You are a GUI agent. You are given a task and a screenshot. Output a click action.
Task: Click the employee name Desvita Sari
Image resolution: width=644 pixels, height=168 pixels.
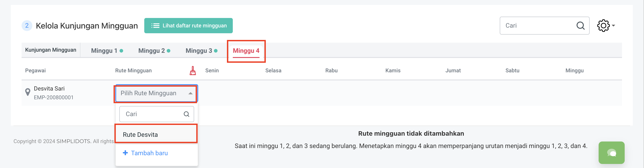point(49,88)
